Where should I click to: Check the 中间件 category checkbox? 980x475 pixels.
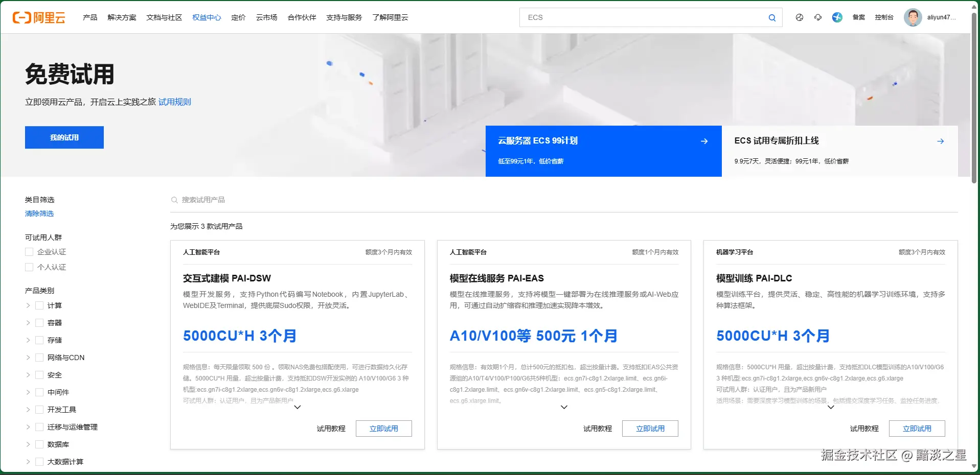(39, 392)
